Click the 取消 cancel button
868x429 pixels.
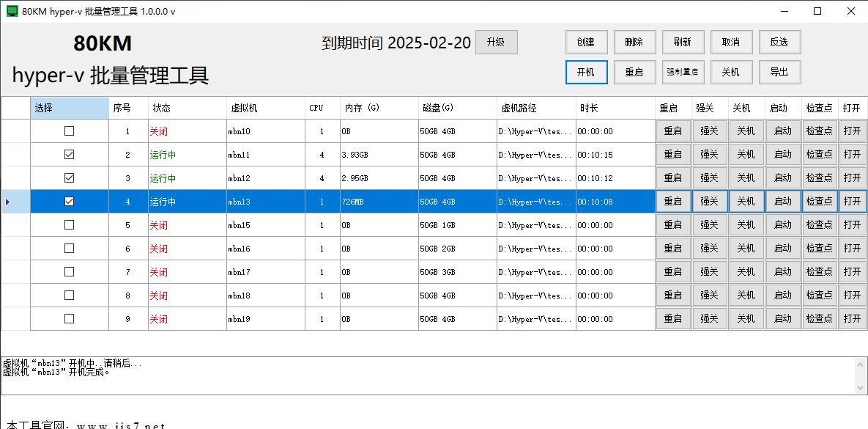(731, 42)
